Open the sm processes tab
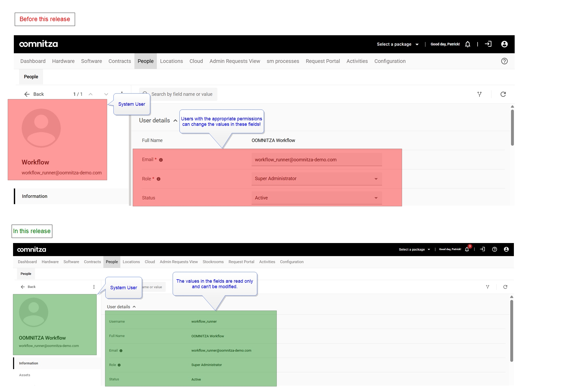Image resolution: width=588 pixels, height=390 pixels. (x=283, y=61)
